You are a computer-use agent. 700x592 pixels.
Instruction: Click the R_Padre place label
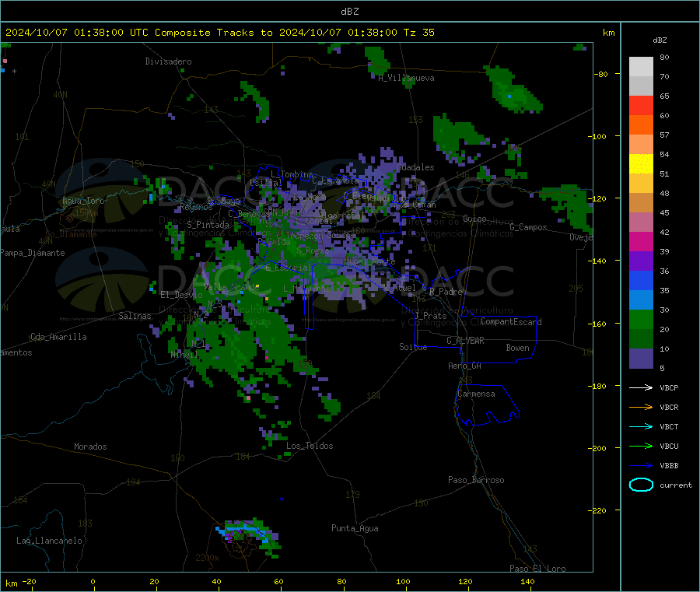click(x=446, y=292)
